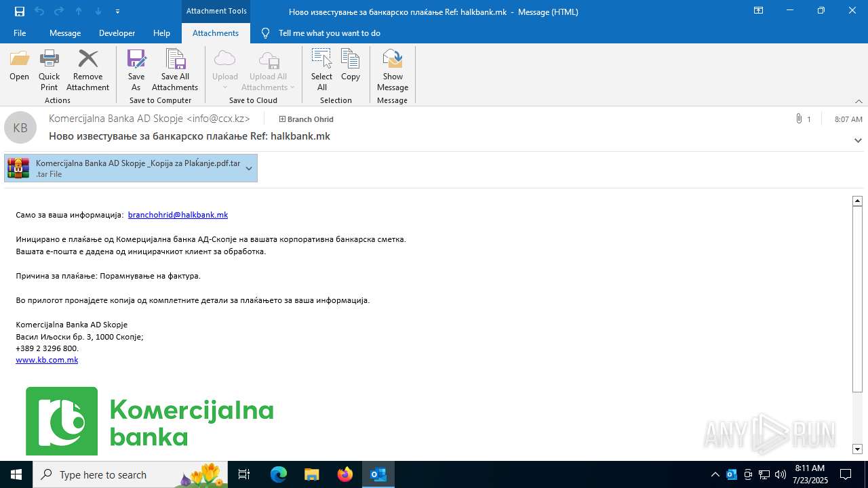
Task: Click the message scrollbar down arrow
Action: pyautogui.click(x=857, y=449)
